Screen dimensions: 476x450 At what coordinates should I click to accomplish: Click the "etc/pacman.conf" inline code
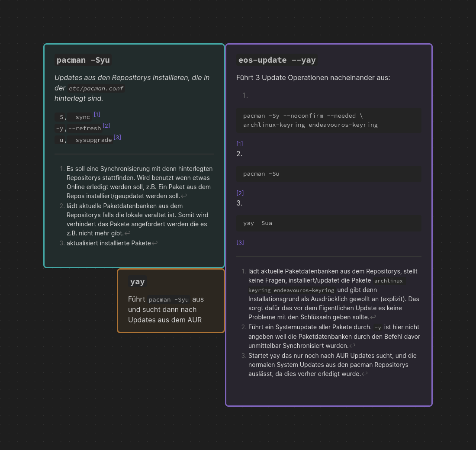click(96, 88)
